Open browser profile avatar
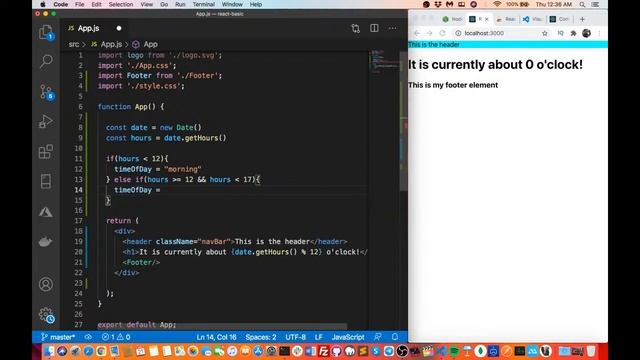Image resolution: width=640 pixels, height=360 pixels. point(586,33)
